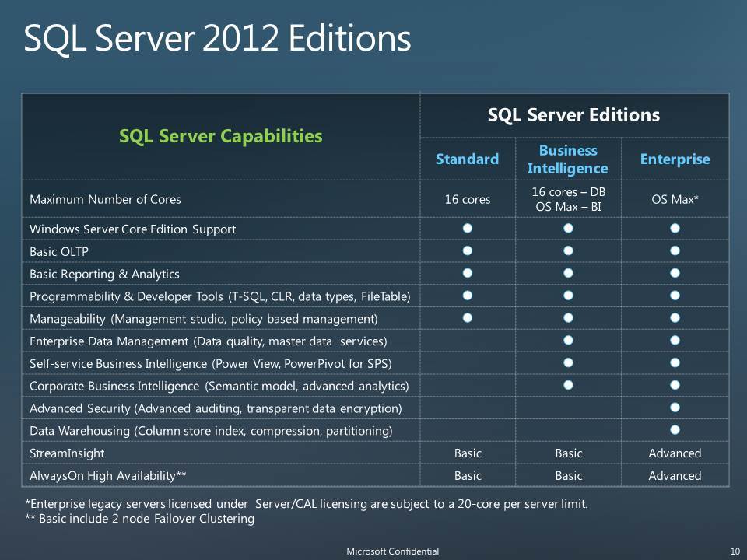747x560 pixels.
Task: Select the Business Intelligence column header
Action: [x=570, y=159]
